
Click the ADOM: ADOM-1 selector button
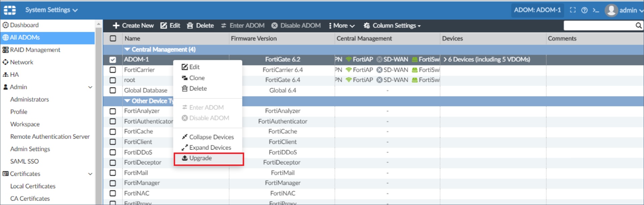[537, 10]
